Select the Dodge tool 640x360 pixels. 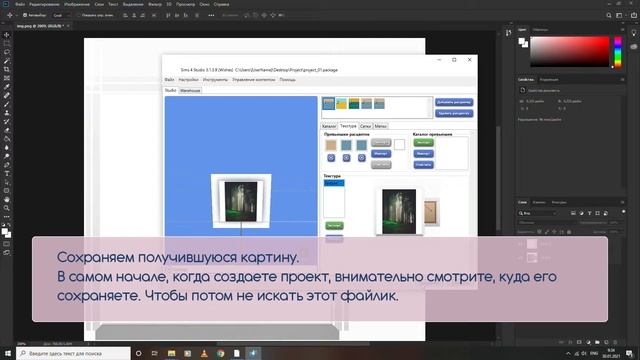(x=7, y=156)
